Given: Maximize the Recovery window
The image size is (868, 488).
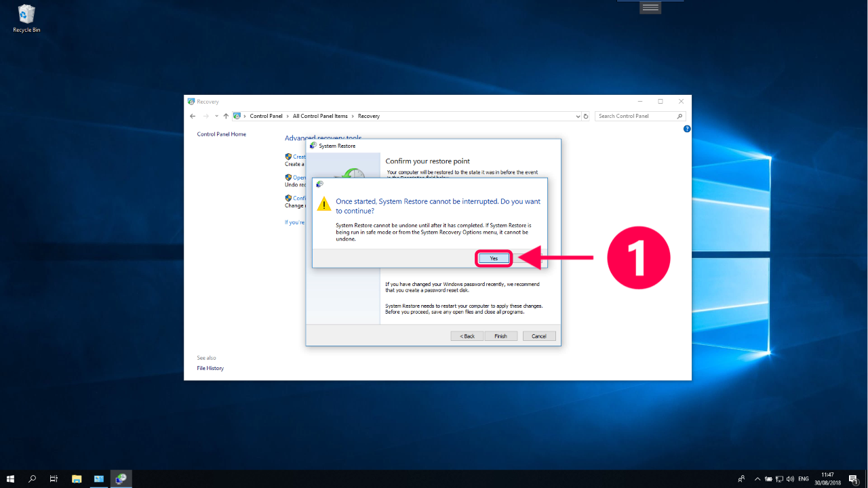Looking at the screenshot, I should [x=660, y=102].
